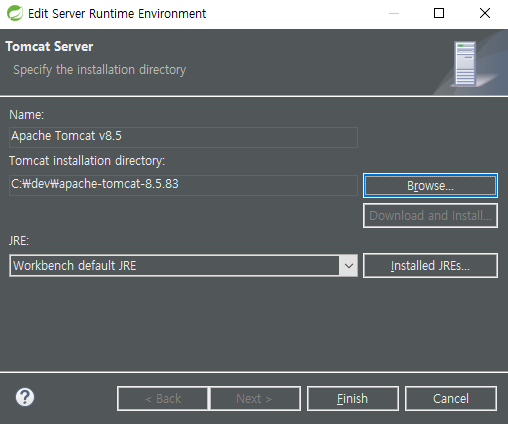Cancel the server runtime edit
This screenshot has width=508, height=424.
pyautogui.click(x=451, y=399)
